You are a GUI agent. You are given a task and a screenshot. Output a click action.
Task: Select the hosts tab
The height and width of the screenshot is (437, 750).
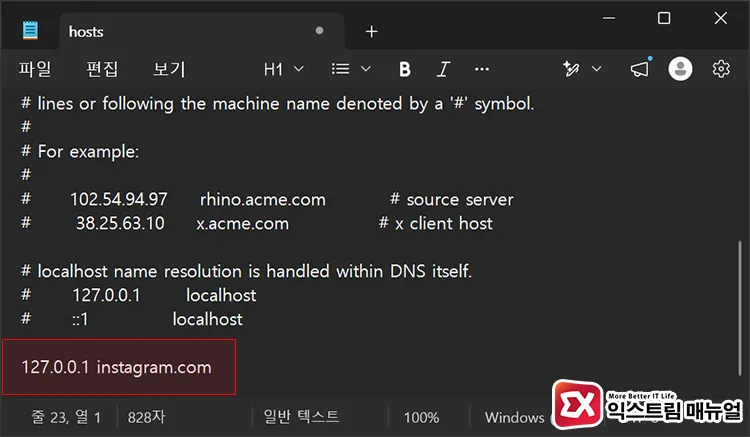(201, 31)
